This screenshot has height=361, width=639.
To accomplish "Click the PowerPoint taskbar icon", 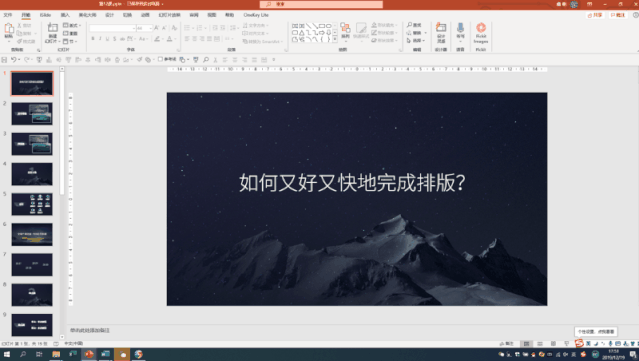I will pos(89,354).
